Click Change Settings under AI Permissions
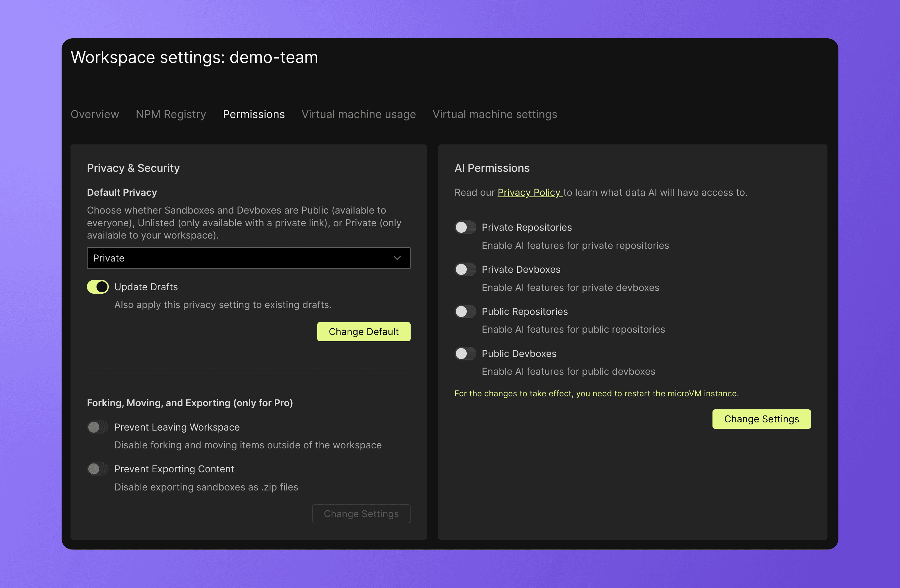The width and height of the screenshot is (900, 588). (x=761, y=419)
